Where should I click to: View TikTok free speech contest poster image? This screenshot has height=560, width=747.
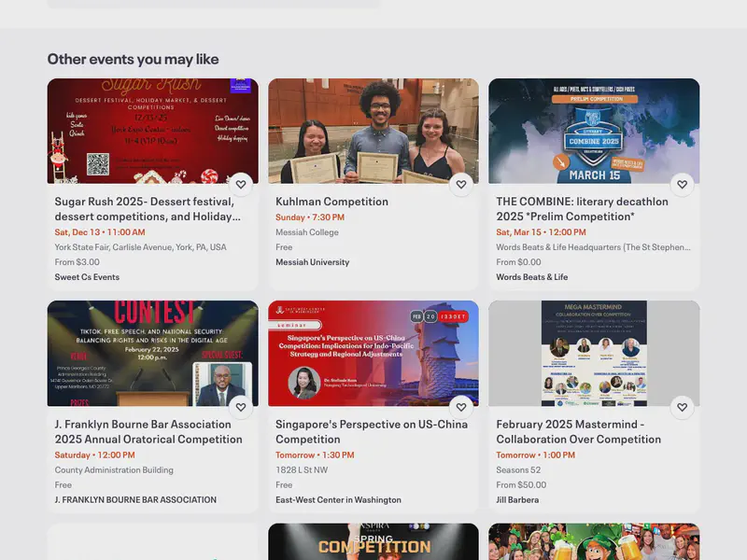pos(153,354)
